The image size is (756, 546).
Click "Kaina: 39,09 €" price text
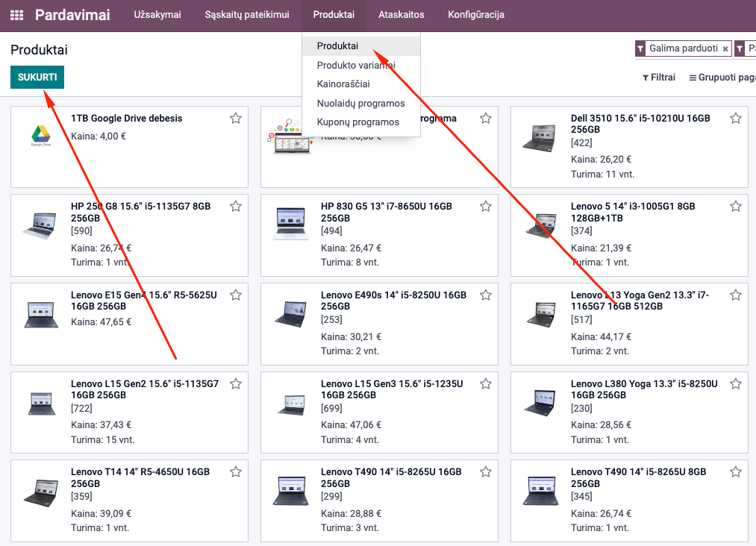point(101,513)
